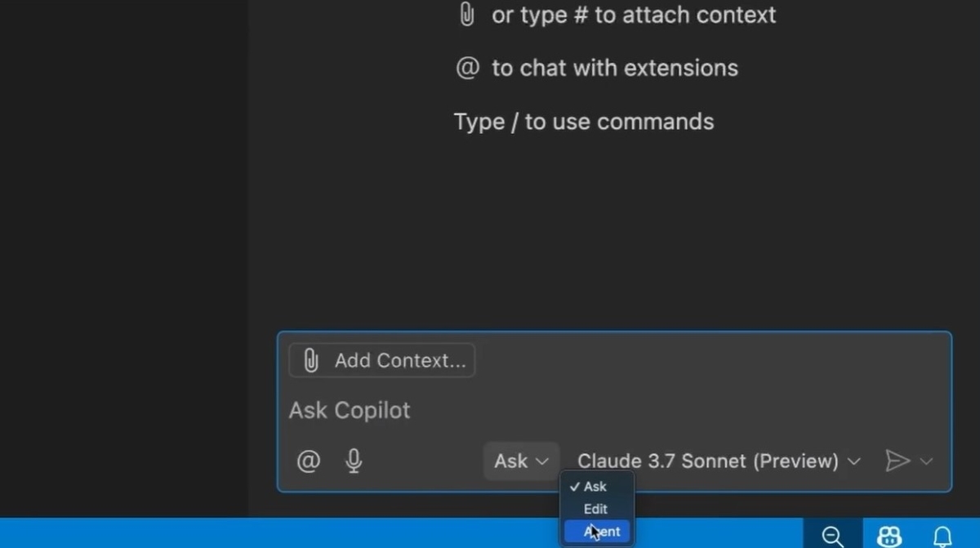Start voice input with the microphone icon
The image size is (980, 548).
coord(354,461)
